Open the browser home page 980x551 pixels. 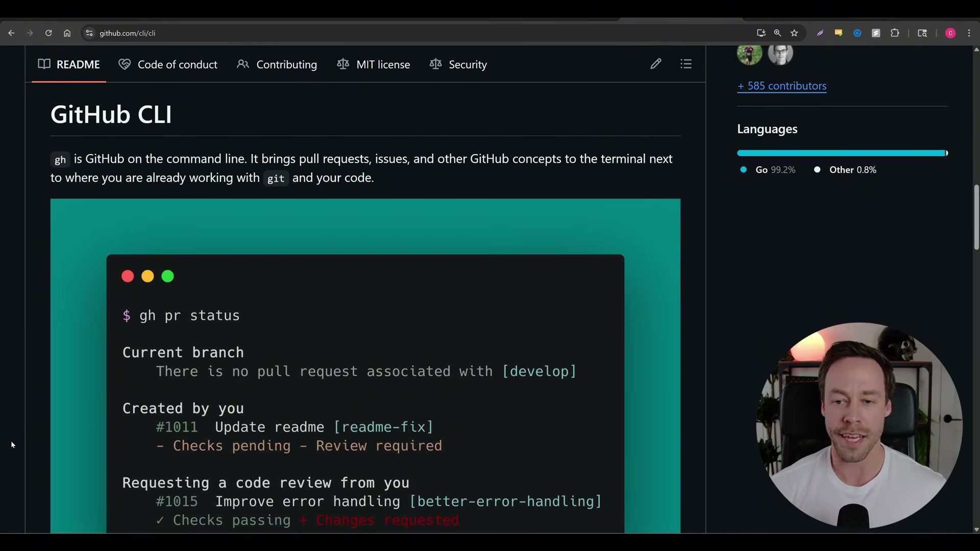(67, 33)
